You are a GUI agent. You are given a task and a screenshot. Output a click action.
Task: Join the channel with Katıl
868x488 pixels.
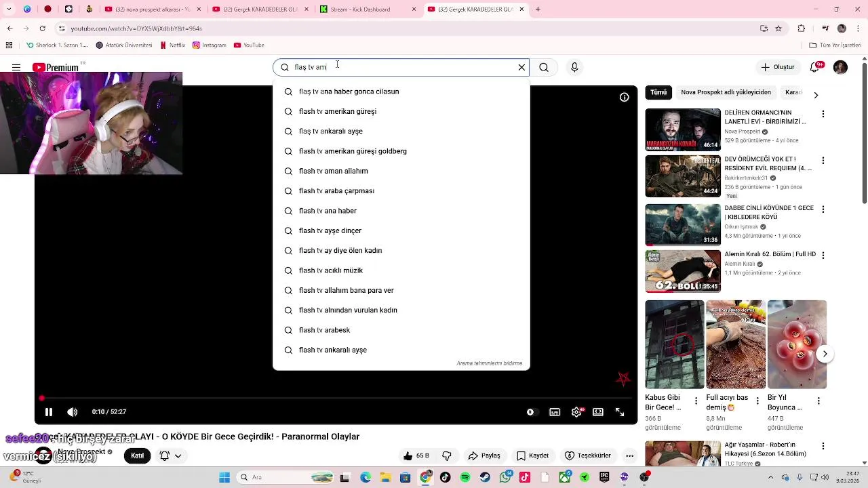[137, 455]
